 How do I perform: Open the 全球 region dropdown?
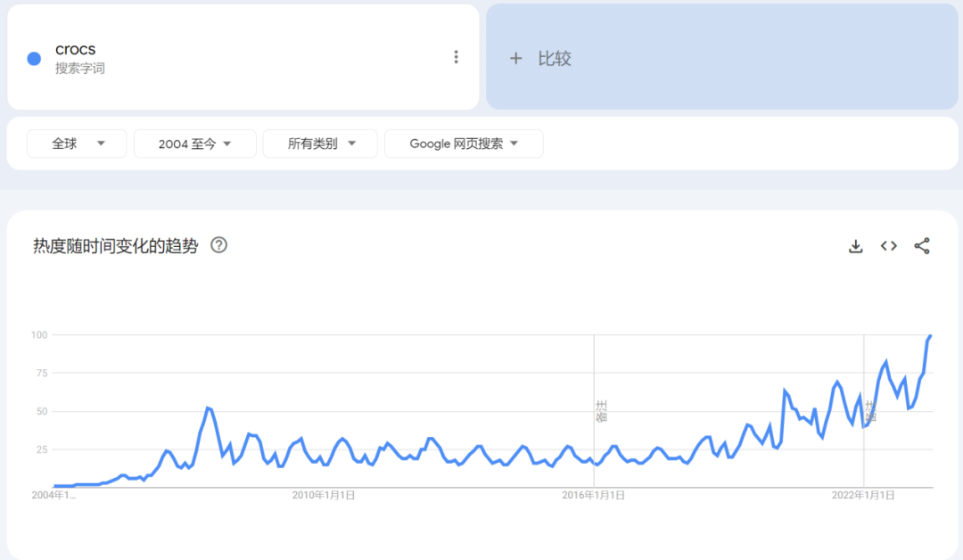(x=77, y=143)
